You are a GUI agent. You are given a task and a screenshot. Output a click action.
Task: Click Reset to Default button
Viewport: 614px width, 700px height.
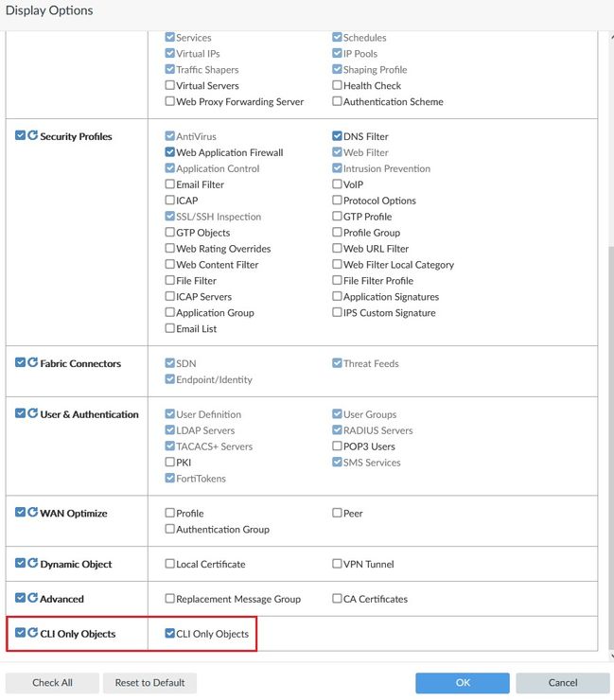[149, 683]
